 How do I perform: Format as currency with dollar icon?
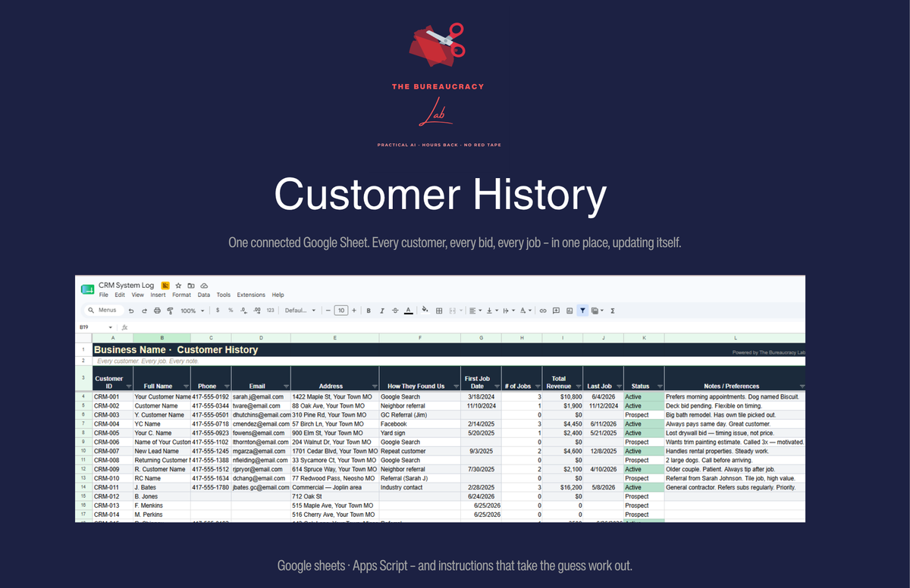click(x=218, y=311)
